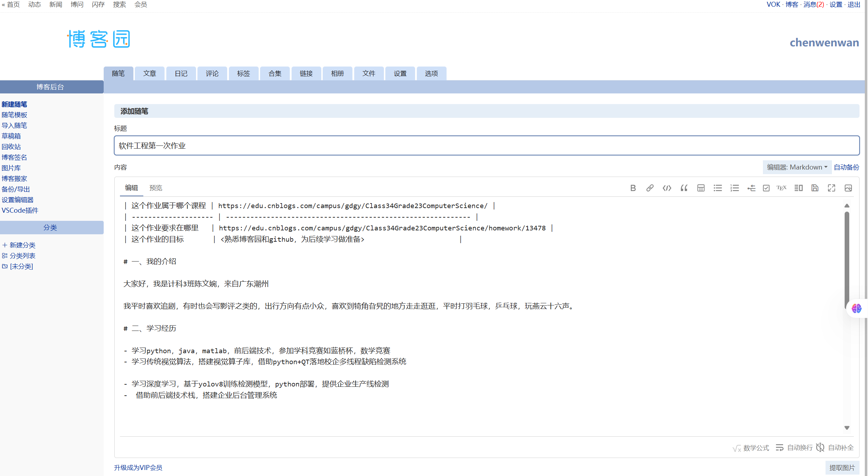Insert a blockquote with the quote icon
The image size is (868, 476).
(x=684, y=188)
